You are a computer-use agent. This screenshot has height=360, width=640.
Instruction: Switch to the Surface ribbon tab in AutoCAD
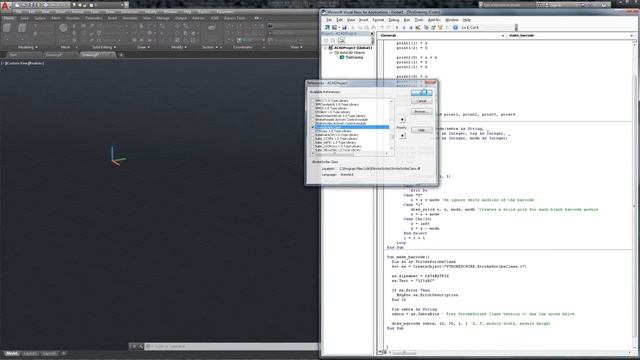click(40, 18)
